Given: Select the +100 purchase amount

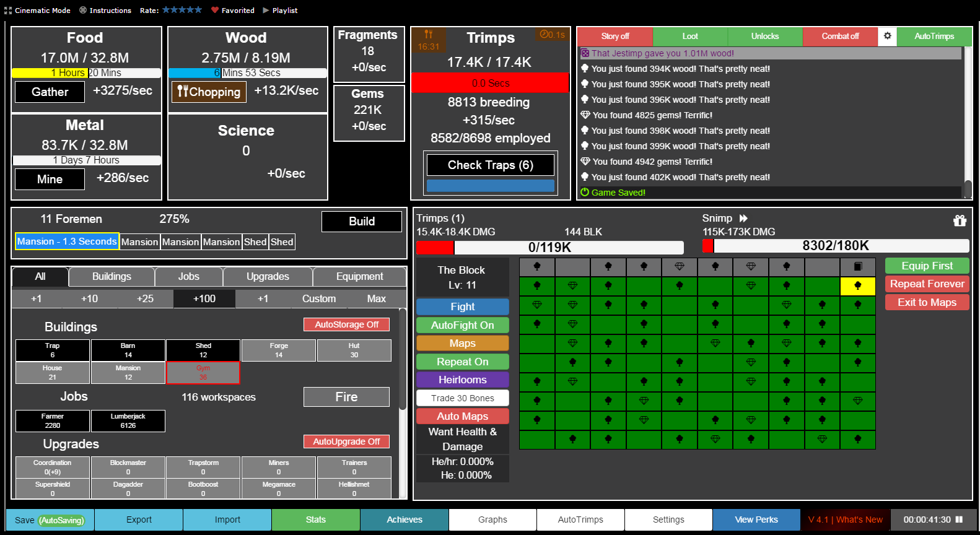Looking at the screenshot, I should pos(204,298).
